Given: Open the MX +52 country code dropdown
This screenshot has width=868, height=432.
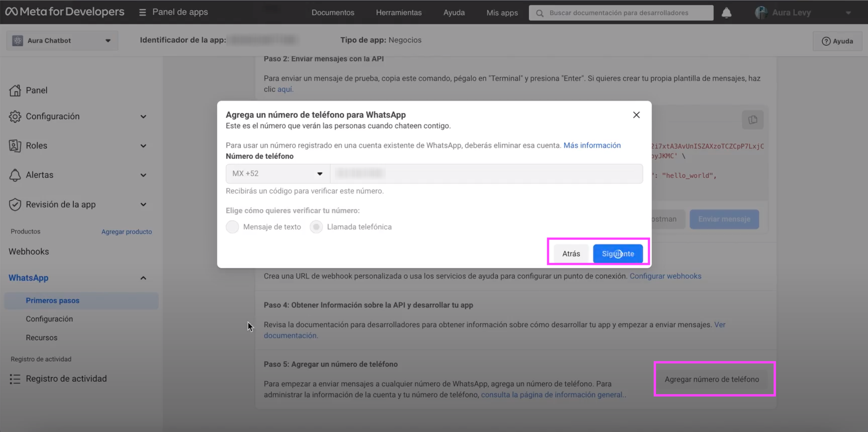Looking at the screenshot, I should [278, 173].
